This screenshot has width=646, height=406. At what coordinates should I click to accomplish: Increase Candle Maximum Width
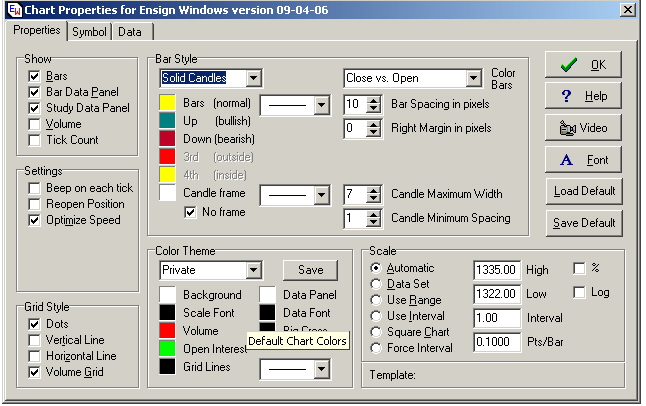point(373,190)
